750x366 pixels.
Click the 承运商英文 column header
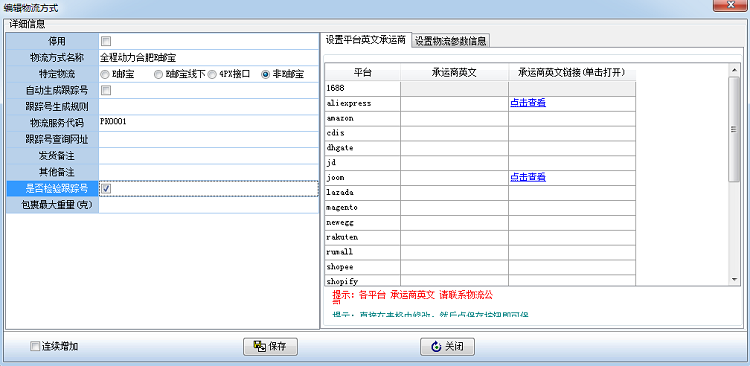coord(454,73)
